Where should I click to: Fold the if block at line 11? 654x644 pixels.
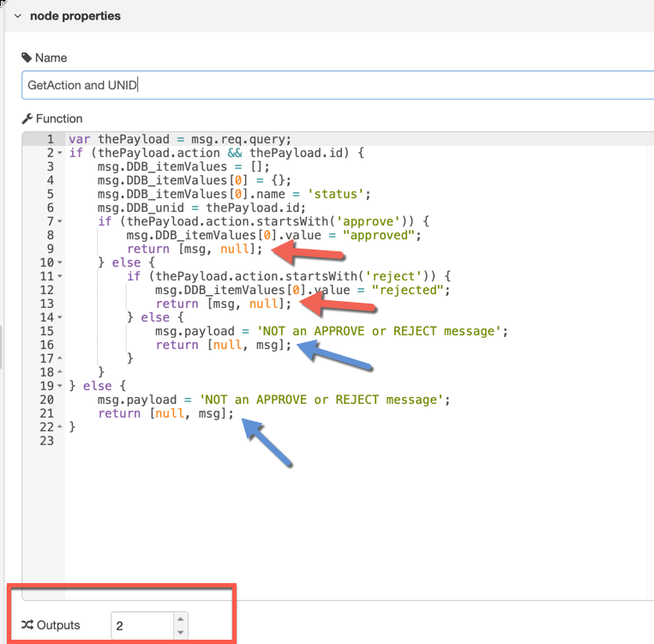60,276
